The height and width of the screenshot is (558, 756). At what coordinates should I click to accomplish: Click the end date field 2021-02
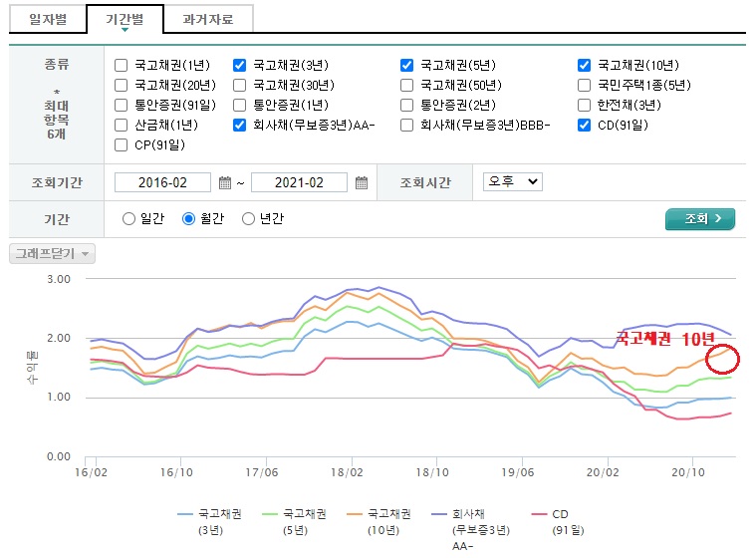(x=299, y=182)
